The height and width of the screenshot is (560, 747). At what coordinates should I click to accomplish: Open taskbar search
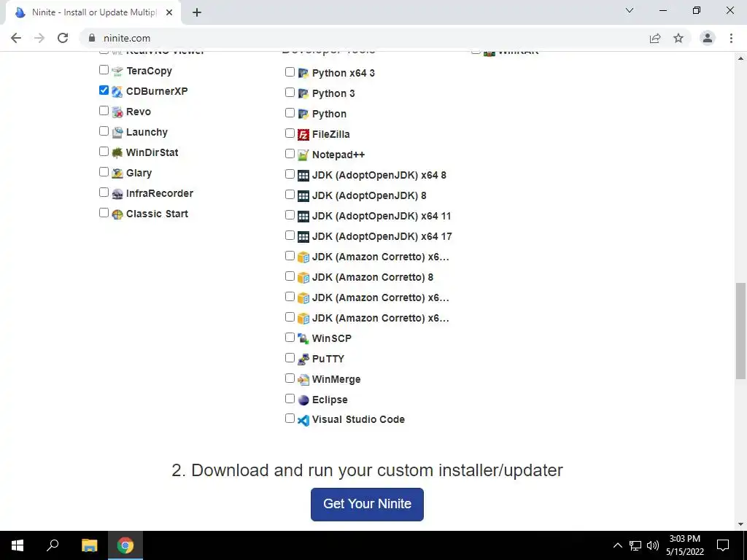pyautogui.click(x=53, y=545)
